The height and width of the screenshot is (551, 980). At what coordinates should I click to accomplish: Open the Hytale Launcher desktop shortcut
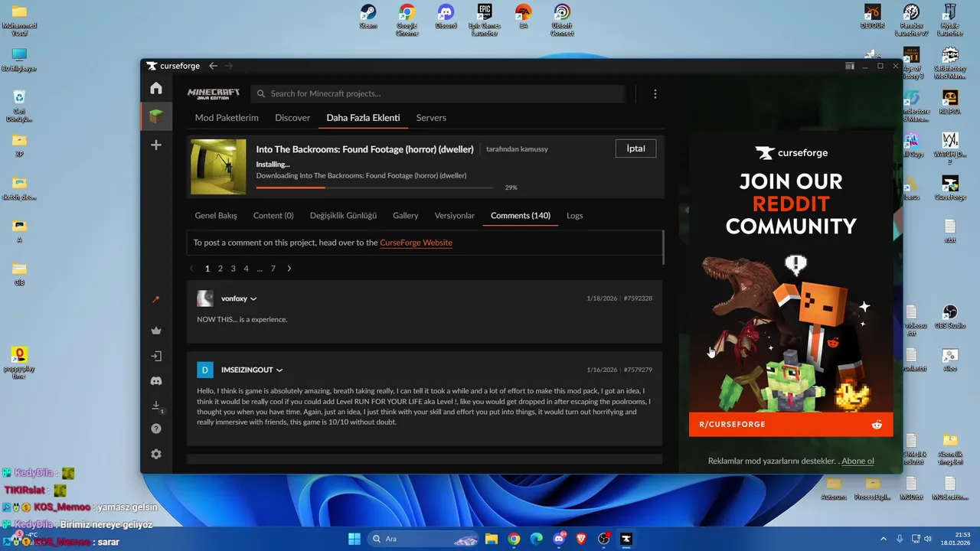click(950, 20)
